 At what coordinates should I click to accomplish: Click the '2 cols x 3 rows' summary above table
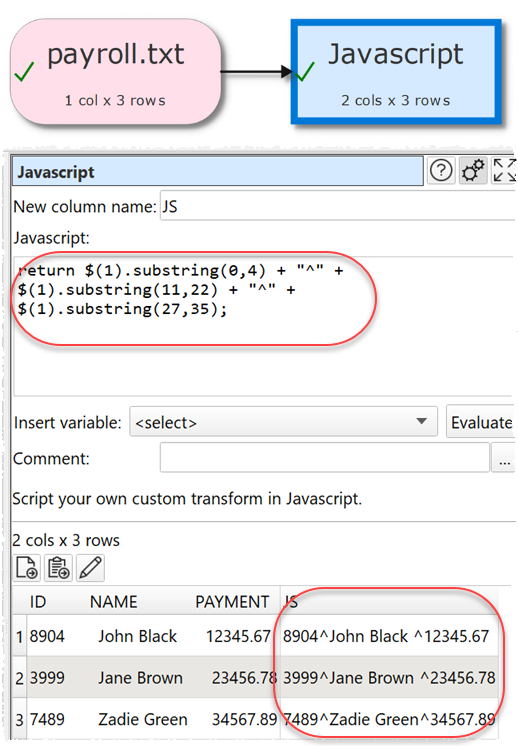point(66,540)
